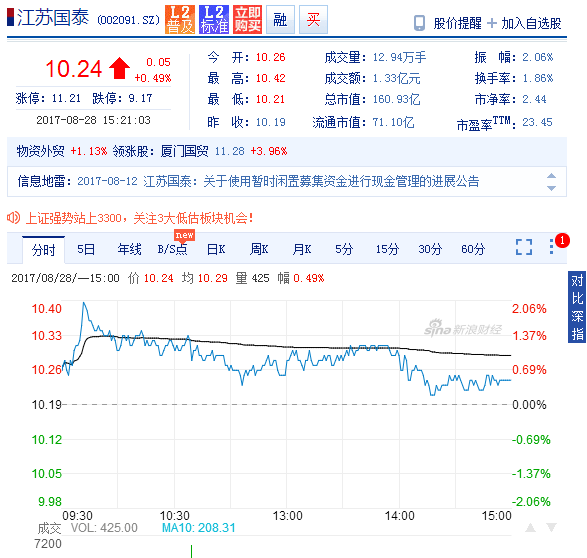Image resolution: width=587 pixels, height=558 pixels.
Task: Add stock via 加入自选股
Action: (524, 23)
